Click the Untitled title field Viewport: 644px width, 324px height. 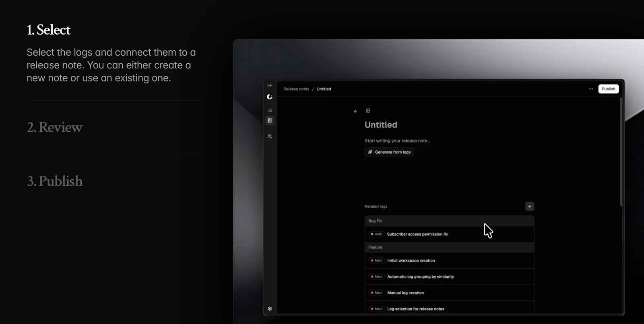(381, 125)
